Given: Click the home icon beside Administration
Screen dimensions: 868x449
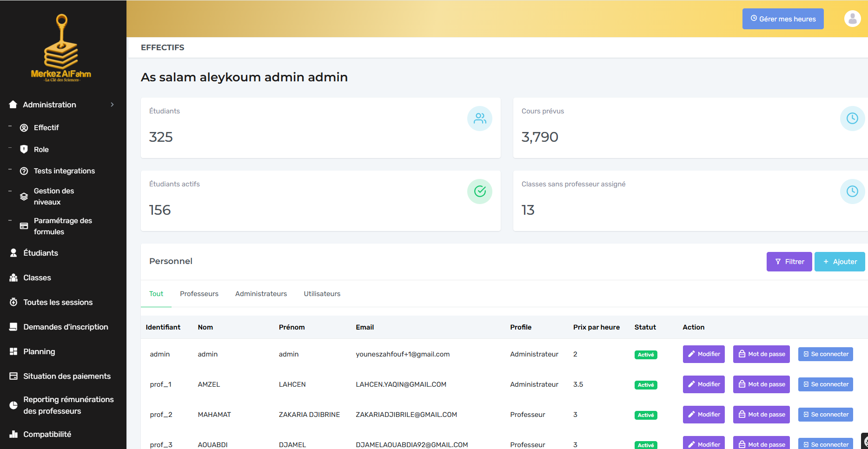Looking at the screenshot, I should pyautogui.click(x=13, y=105).
